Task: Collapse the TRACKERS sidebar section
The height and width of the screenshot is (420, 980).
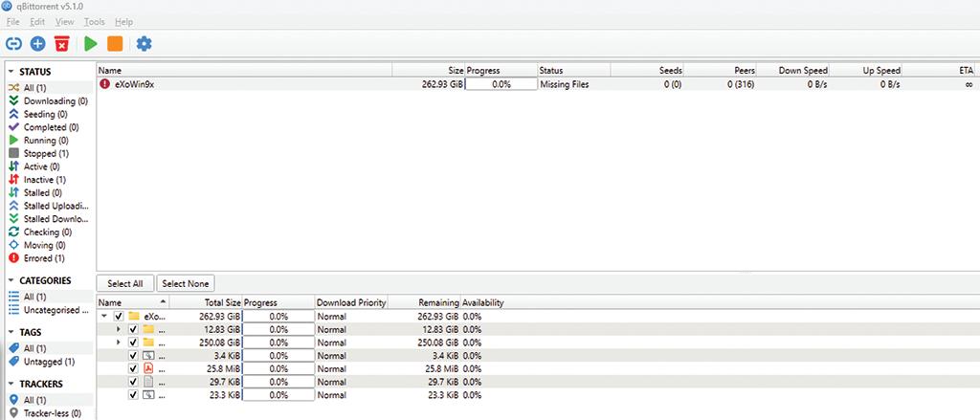Action: pos(11,384)
